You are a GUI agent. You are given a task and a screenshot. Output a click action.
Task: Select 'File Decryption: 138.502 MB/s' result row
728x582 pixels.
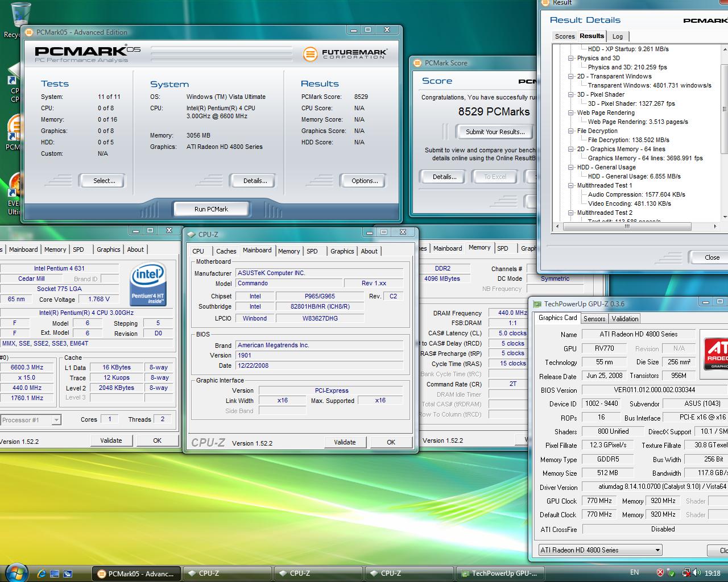[628, 140]
